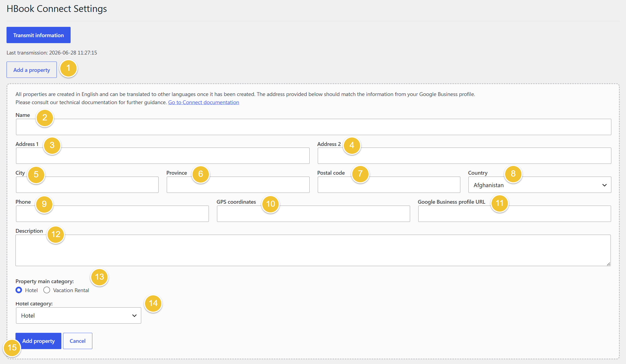Submit with the Add property button
626x364 pixels.
[x=38, y=341]
